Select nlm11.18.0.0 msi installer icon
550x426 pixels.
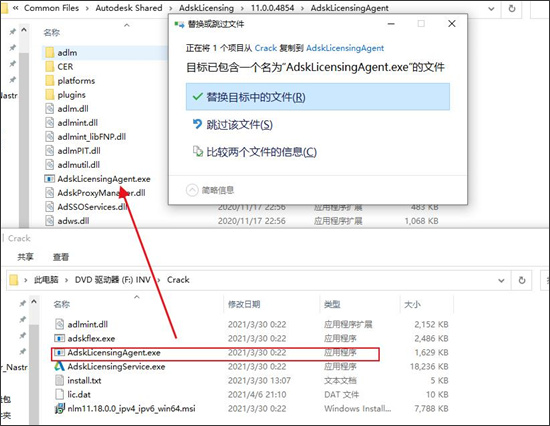click(x=60, y=408)
